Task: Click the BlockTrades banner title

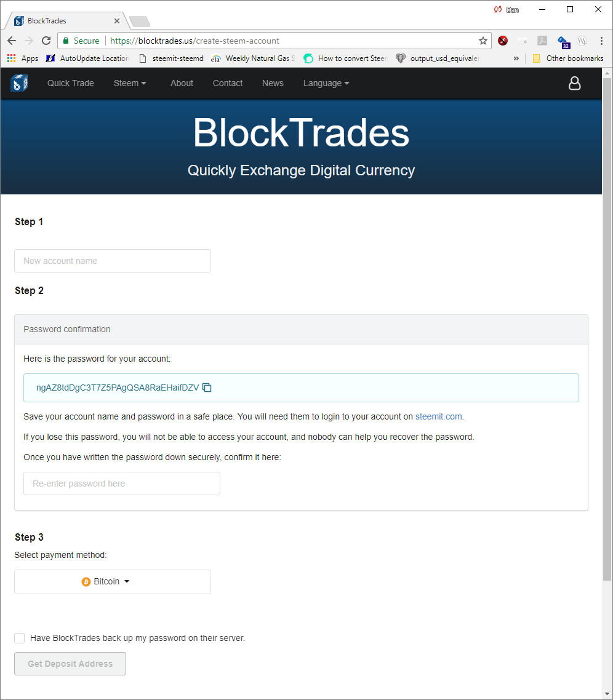Action: coord(301,133)
